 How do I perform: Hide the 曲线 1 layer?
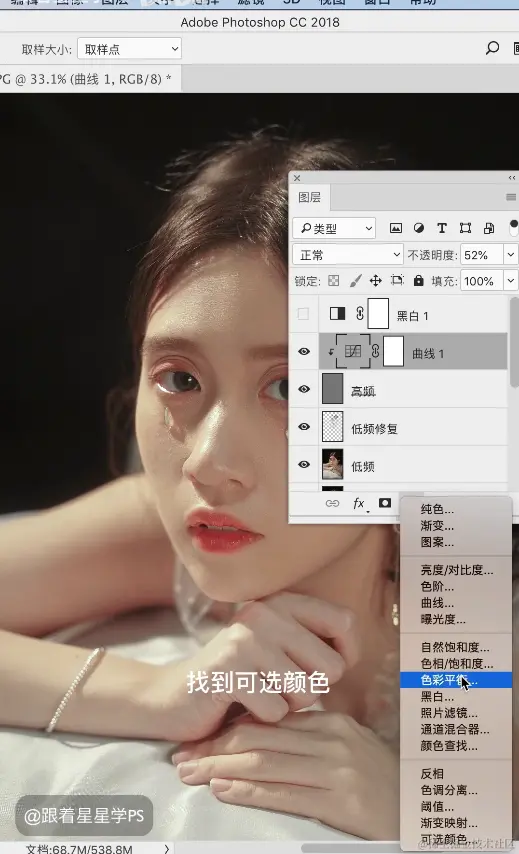[x=304, y=351]
